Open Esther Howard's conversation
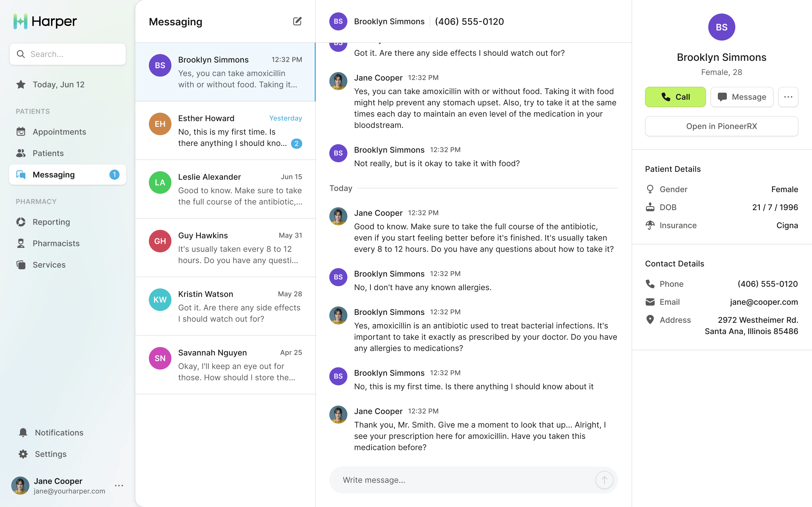The image size is (812, 507). [225, 130]
